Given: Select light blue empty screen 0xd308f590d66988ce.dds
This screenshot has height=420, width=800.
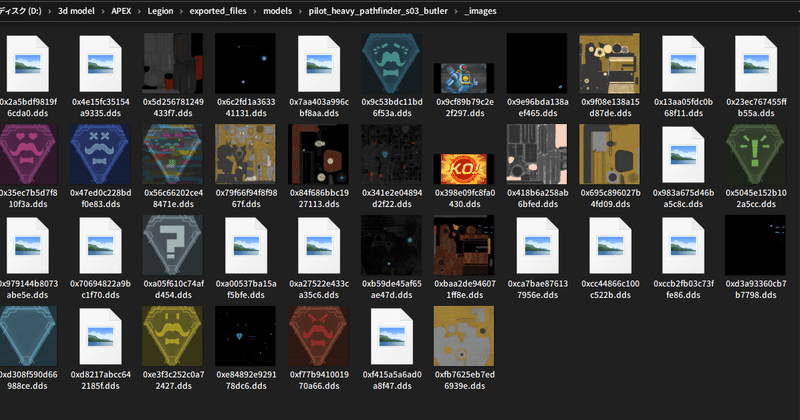Looking at the screenshot, I should click(28, 336).
